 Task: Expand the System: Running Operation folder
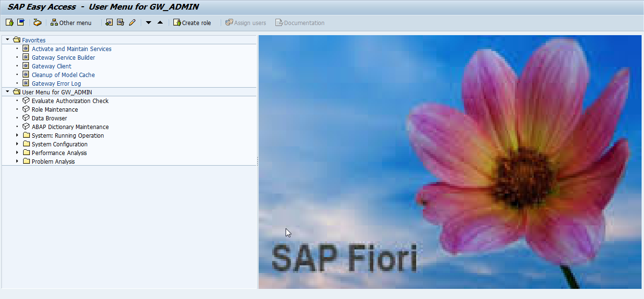click(x=17, y=135)
